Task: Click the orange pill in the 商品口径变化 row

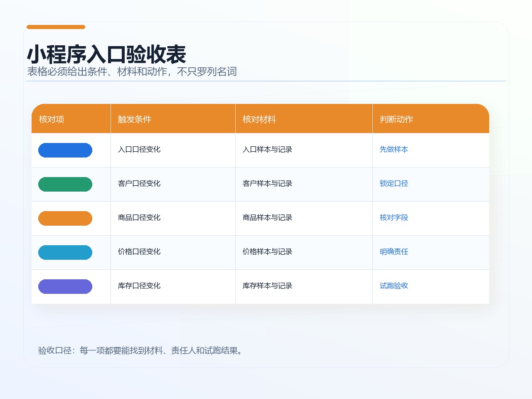Action: click(x=65, y=218)
